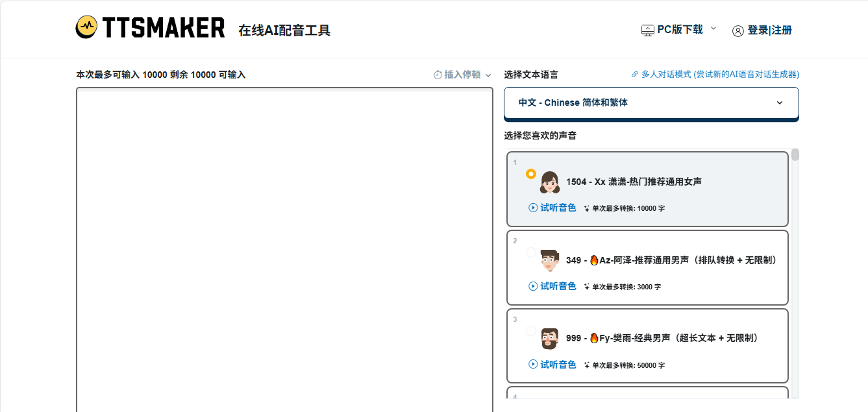The height and width of the screenshot is (412, 868).
Task: Click 试听音色 for the 樊雨 voice
Action: 552,365
